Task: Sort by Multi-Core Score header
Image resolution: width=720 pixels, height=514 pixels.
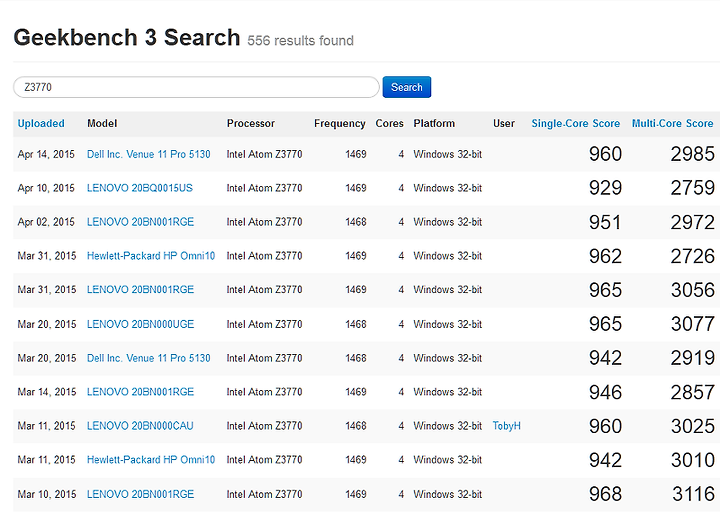Action: [672, 124]
